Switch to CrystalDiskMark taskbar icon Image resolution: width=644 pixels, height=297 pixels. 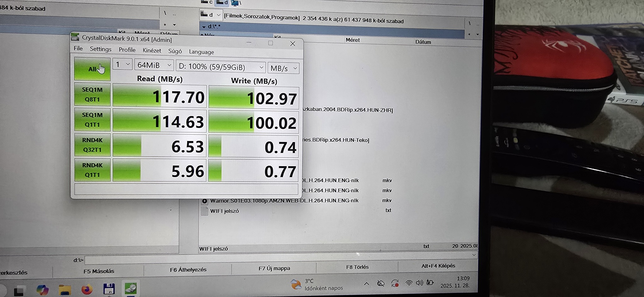pyautogui.click(x=131, y=288)
